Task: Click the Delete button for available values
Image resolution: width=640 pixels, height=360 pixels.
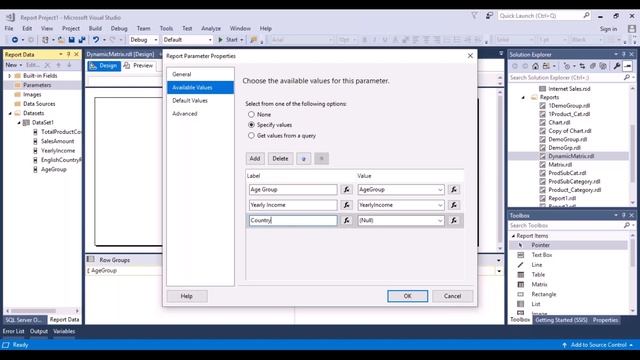Action: click(280, 158)
